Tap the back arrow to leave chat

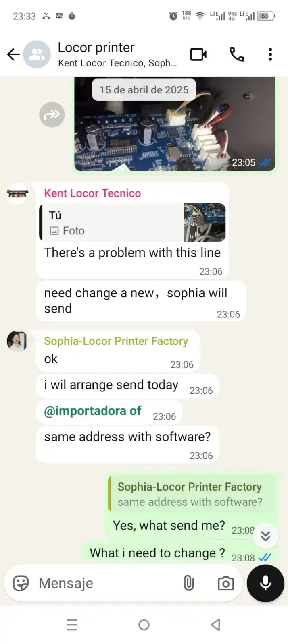pos(13,54)
